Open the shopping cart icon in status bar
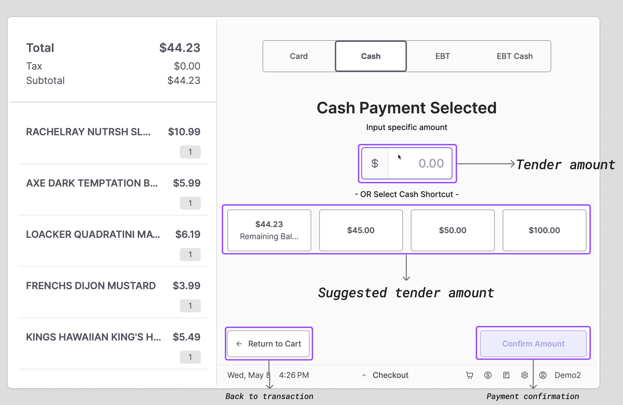The image size is (623, 405). pyautogui.click(x=469, y=375)
